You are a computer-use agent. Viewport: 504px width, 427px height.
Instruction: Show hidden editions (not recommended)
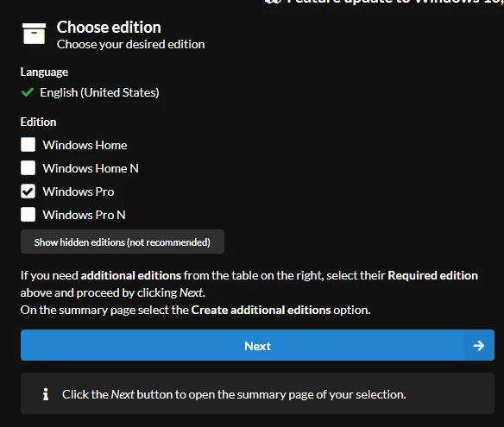point(123,242)
